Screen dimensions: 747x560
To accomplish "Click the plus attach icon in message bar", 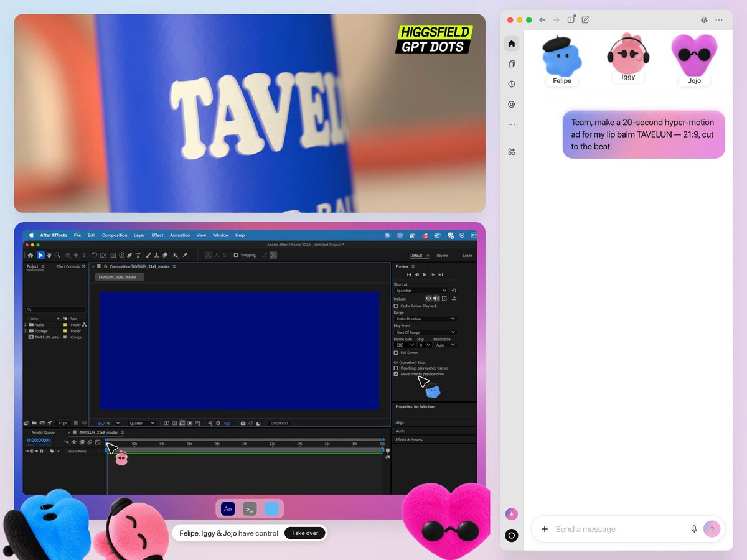I will tap(545, 529).
